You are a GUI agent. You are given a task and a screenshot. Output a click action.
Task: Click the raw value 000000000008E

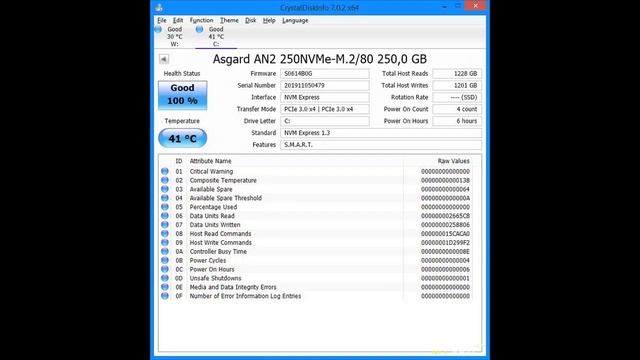click(x=445, y=251)
